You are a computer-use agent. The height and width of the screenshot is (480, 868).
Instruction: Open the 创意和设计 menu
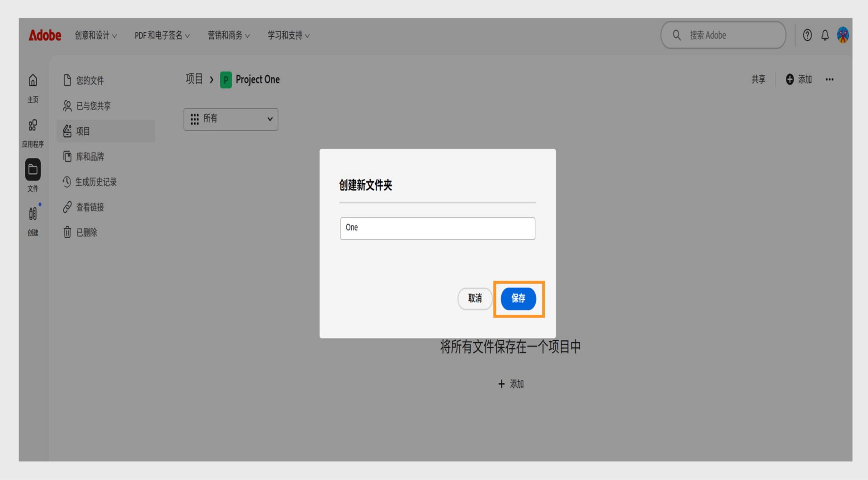[96, 35]
